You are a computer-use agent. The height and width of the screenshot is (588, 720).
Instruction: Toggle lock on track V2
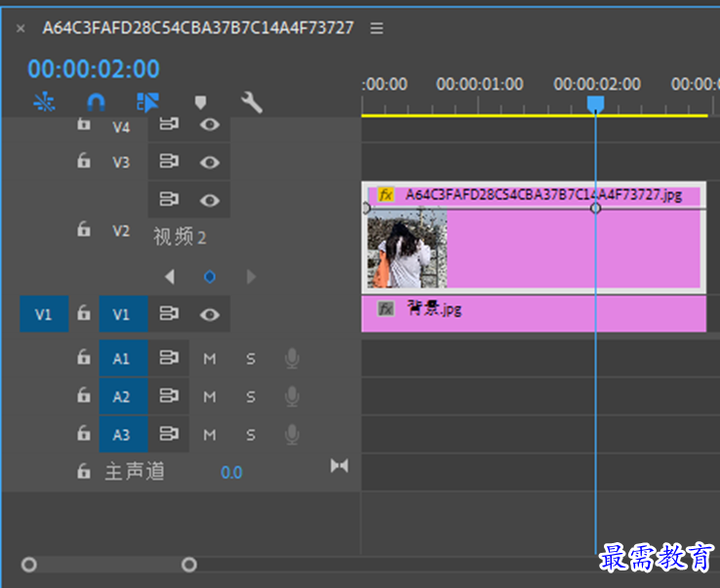[x=84, y=228]
